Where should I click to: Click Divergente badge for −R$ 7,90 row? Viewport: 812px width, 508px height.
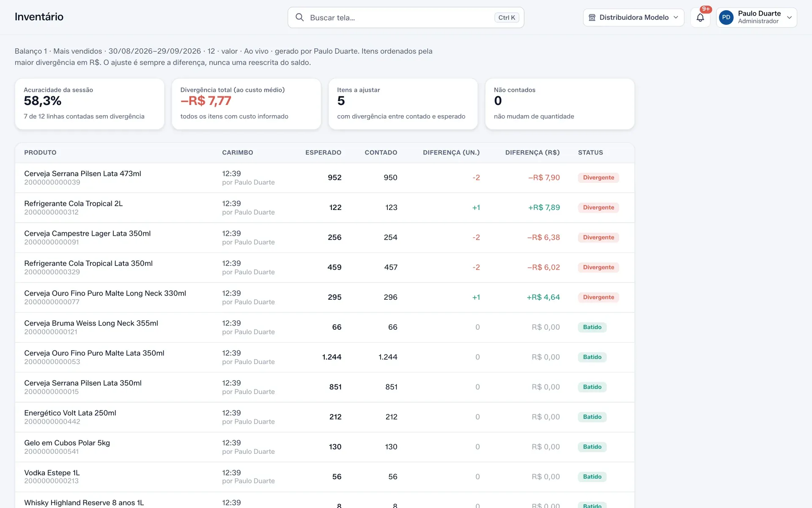(598, 178)
